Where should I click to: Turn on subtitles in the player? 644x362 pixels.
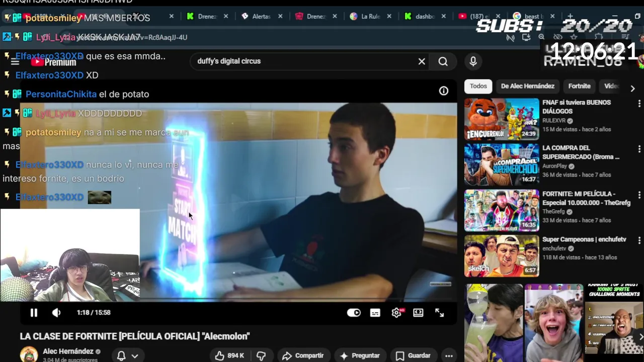[375, 313]
